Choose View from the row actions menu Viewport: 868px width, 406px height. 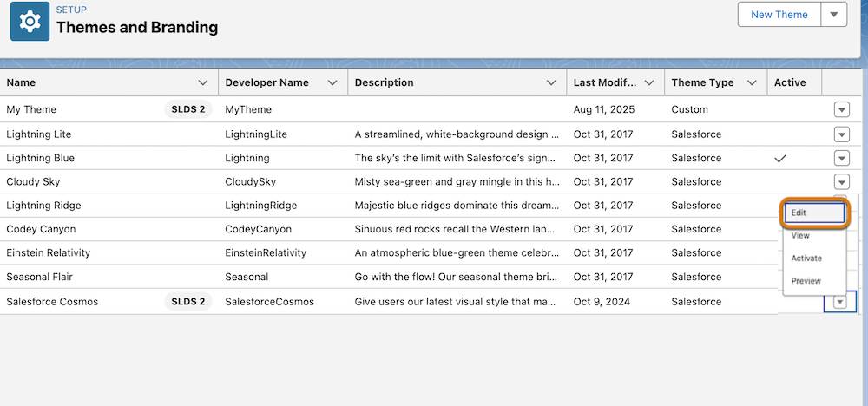(814, 236)
